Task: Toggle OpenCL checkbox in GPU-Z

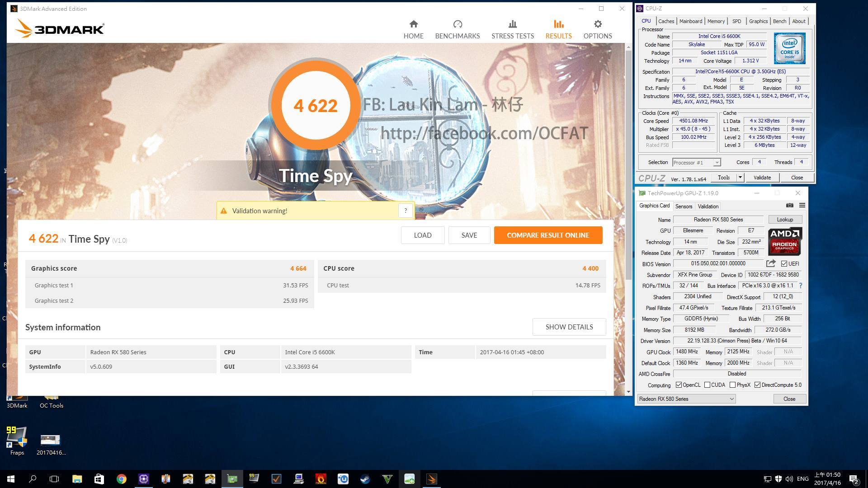Action: (x=679, y=385)
